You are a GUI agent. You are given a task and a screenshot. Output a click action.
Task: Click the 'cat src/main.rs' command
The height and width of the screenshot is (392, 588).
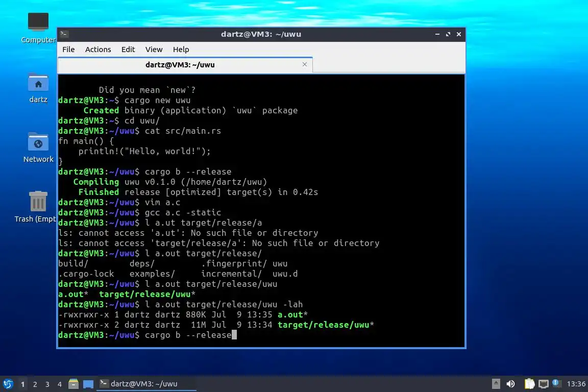click(x=183, y=131)
